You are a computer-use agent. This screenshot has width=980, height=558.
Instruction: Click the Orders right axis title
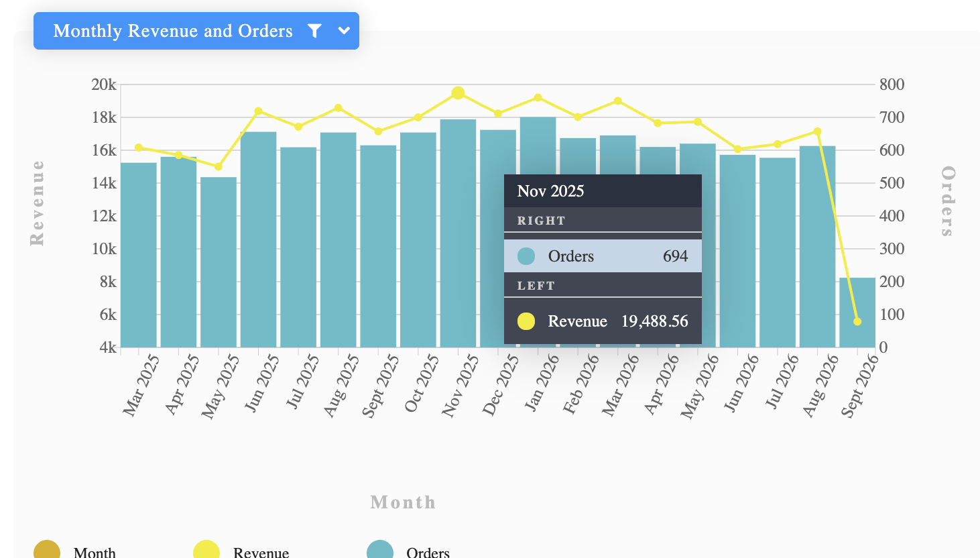tap(947, 201)
